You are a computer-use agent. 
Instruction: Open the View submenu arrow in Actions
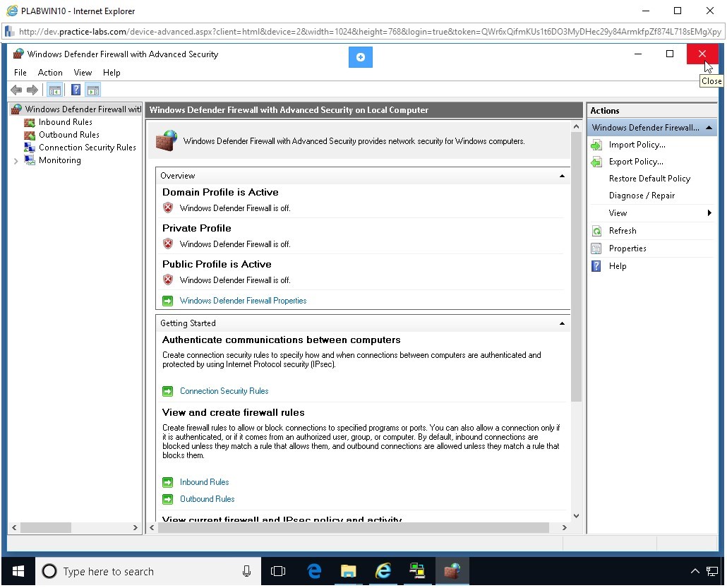pos(709,213)
